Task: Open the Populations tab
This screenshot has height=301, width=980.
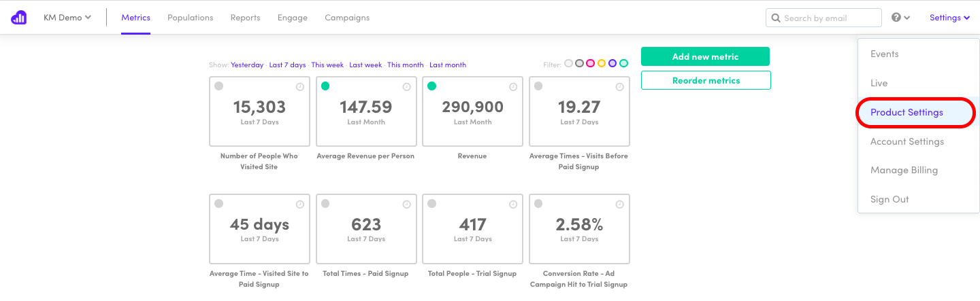Action: 190,18
